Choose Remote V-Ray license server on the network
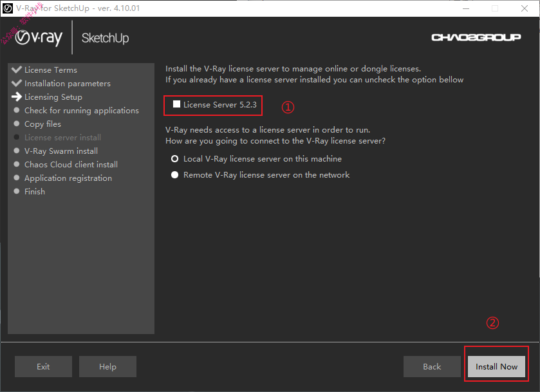 (x=175, y=175)
